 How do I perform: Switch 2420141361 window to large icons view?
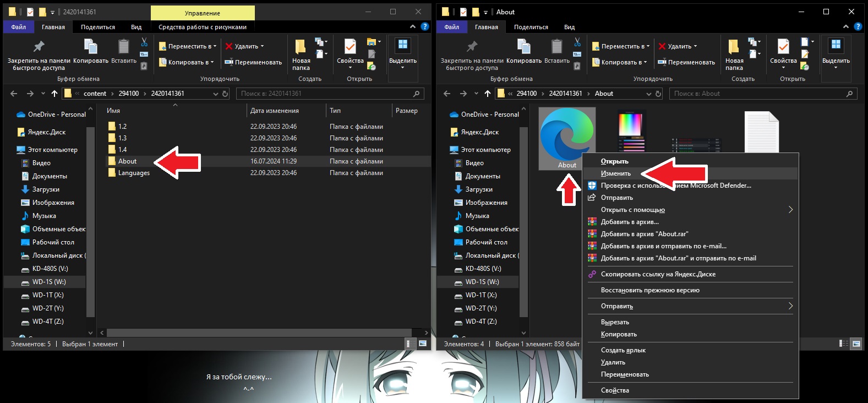[423, 344]
